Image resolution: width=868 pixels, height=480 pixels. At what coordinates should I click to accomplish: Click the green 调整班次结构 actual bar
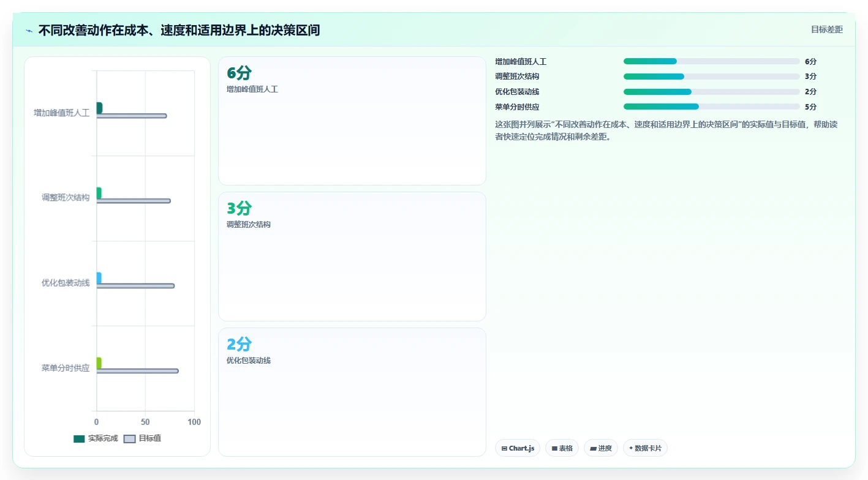click(99, 193)
